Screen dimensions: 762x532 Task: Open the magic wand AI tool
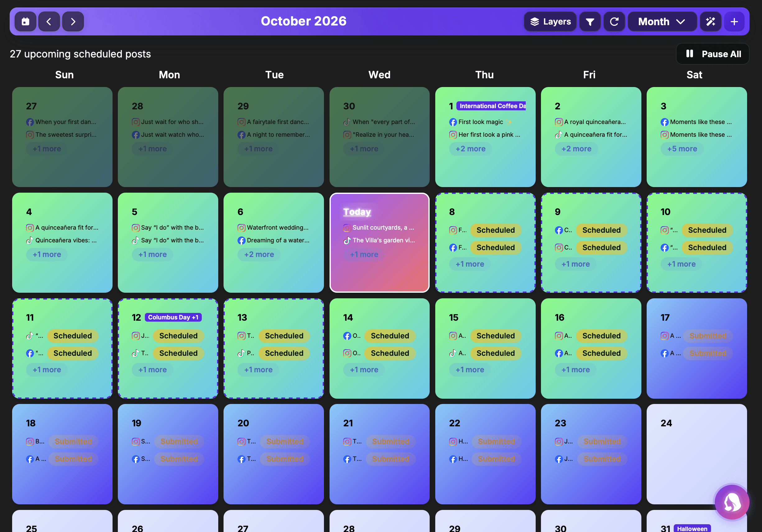pos(711,21)
